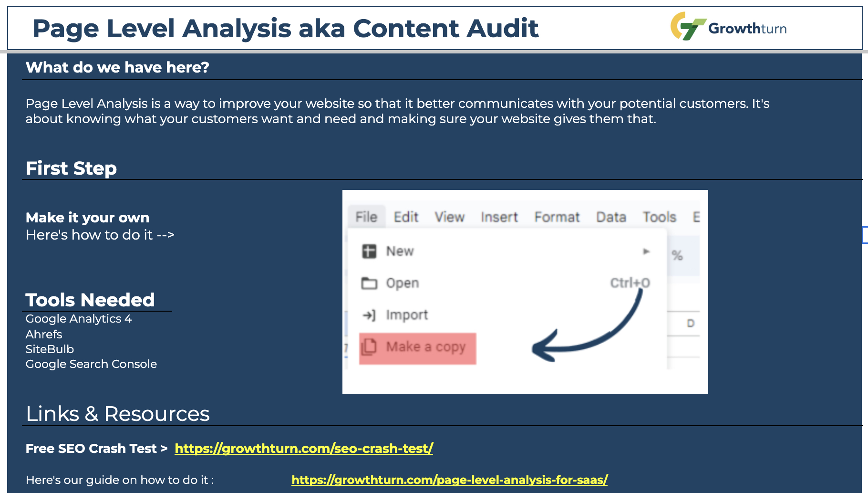Open the Free SEO Crash Test link
This screenshot has width=868, height=493.
click(304, 448)
